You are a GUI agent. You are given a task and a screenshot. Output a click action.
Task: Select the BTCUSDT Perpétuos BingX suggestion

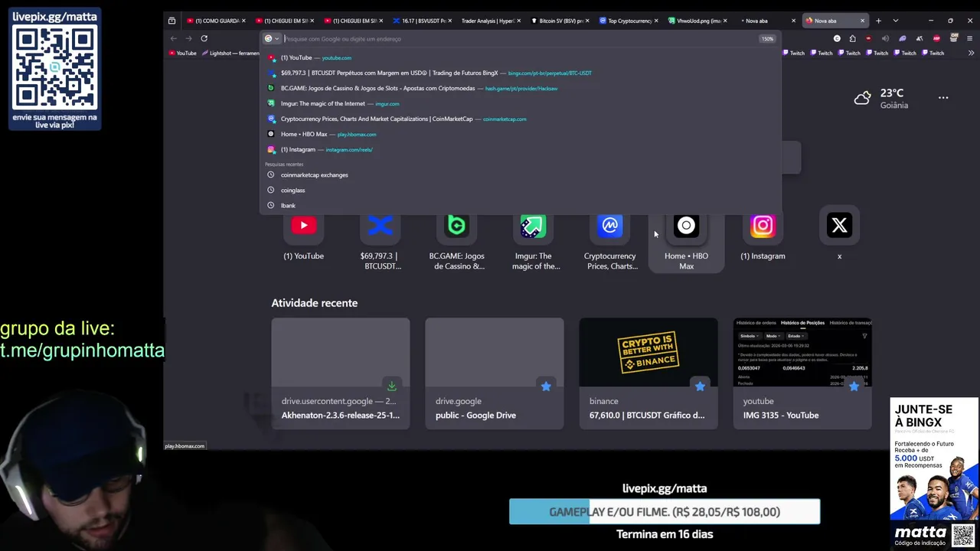tap(521, 73)
